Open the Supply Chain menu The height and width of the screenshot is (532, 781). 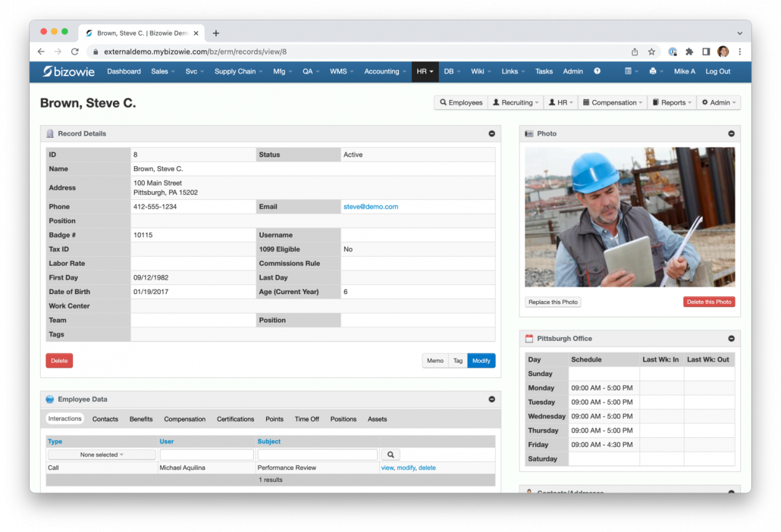(238, 71)
